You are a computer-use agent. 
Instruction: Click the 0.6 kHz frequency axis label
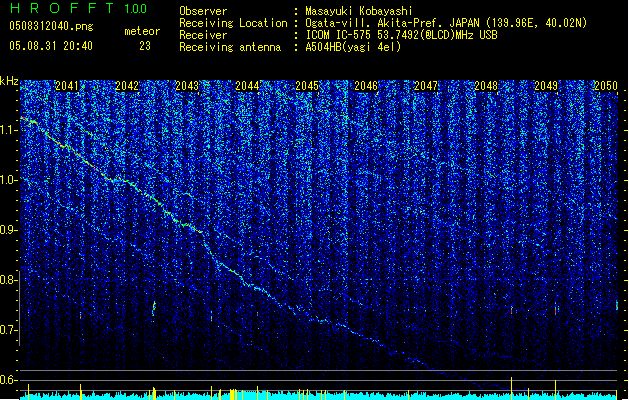click(x=9, y=380)
